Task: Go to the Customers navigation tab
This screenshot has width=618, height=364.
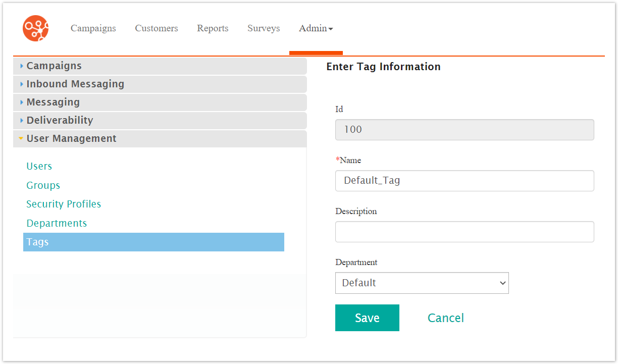Action: [157, 28]
